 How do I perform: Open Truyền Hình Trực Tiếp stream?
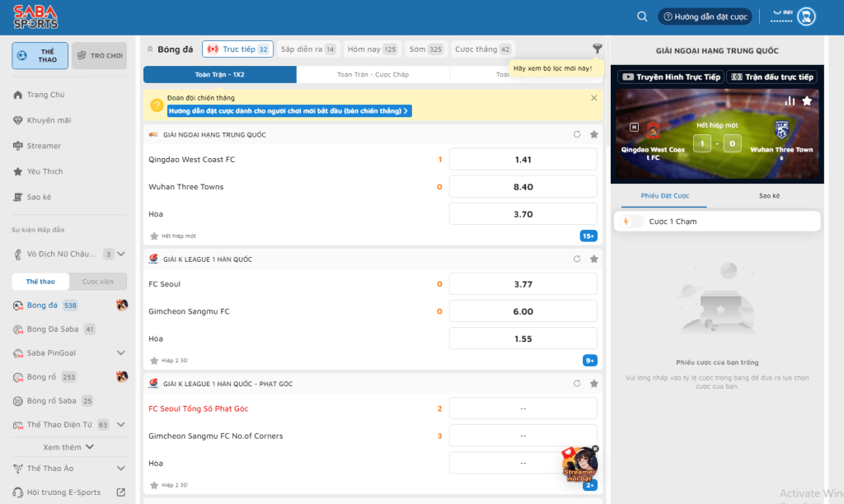click(671, 77)
